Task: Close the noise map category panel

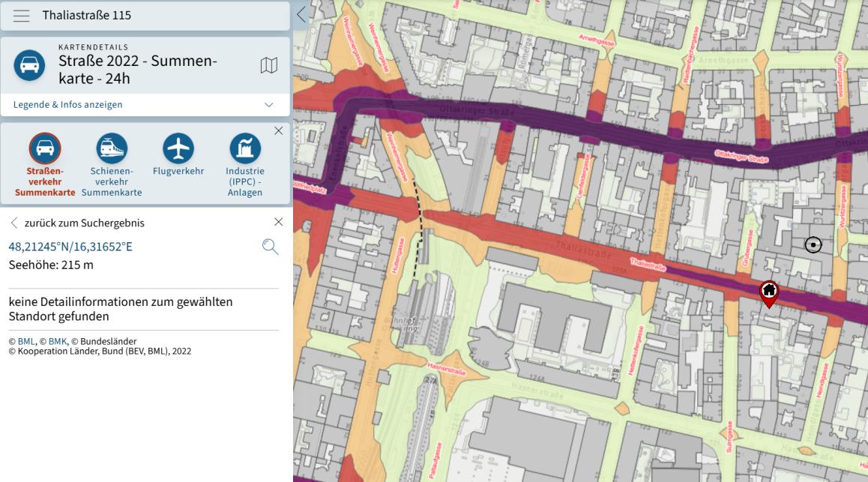Action: [278, 130]
